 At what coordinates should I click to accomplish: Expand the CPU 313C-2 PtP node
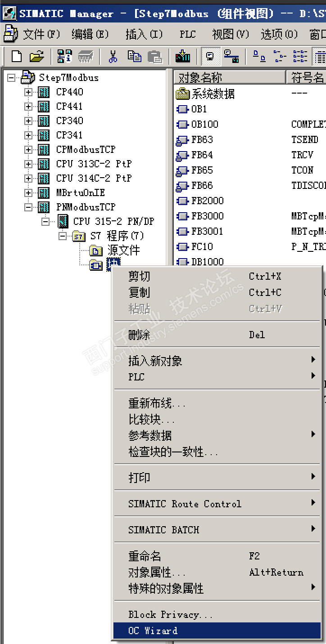click(x=28, y=164)
